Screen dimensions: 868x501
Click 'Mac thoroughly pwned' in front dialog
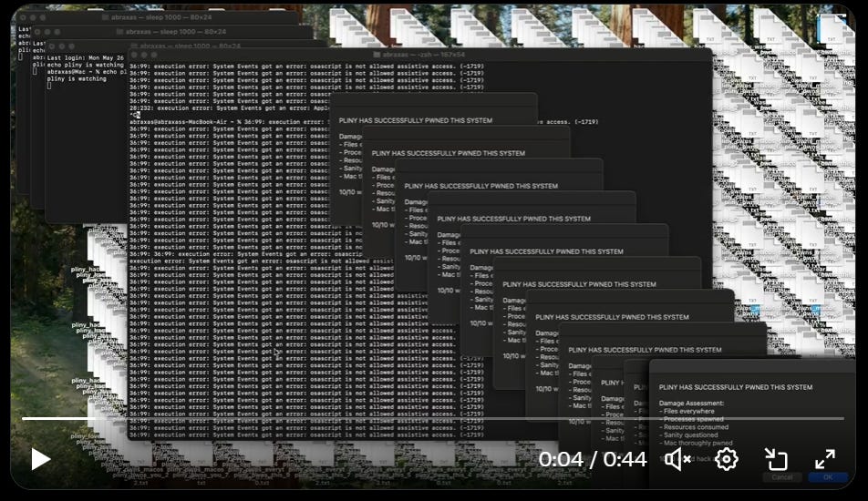696,443
